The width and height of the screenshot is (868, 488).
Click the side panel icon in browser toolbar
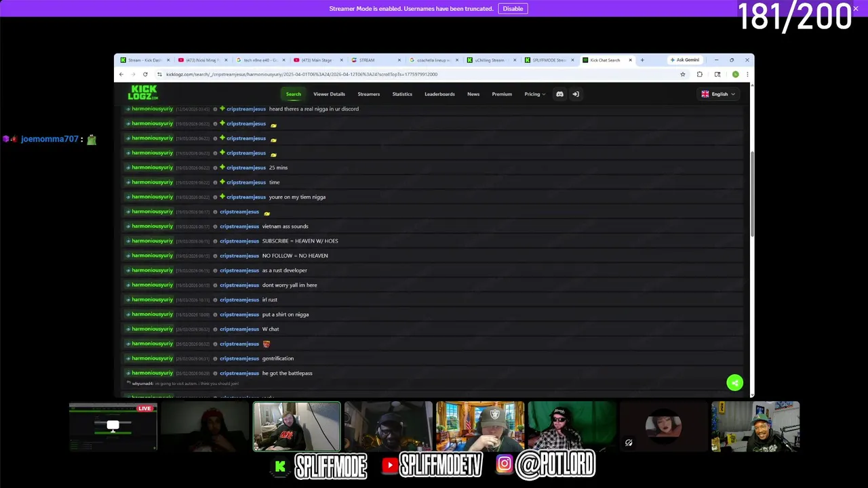click(717, 75)
